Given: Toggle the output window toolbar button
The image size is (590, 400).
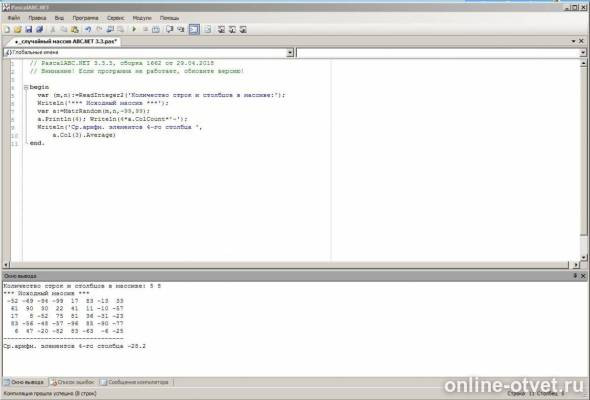Looking at the screenshot, I should click(194, 29).
